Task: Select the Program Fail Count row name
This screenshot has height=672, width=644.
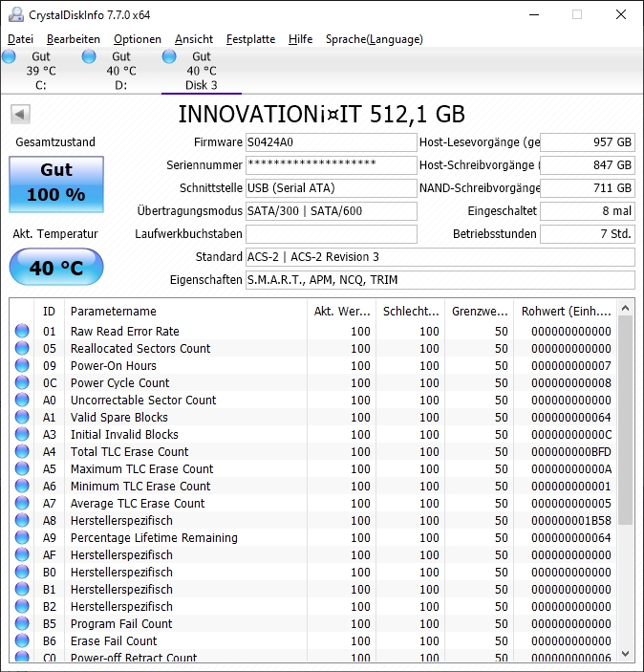Action: [x=121, y=623]
